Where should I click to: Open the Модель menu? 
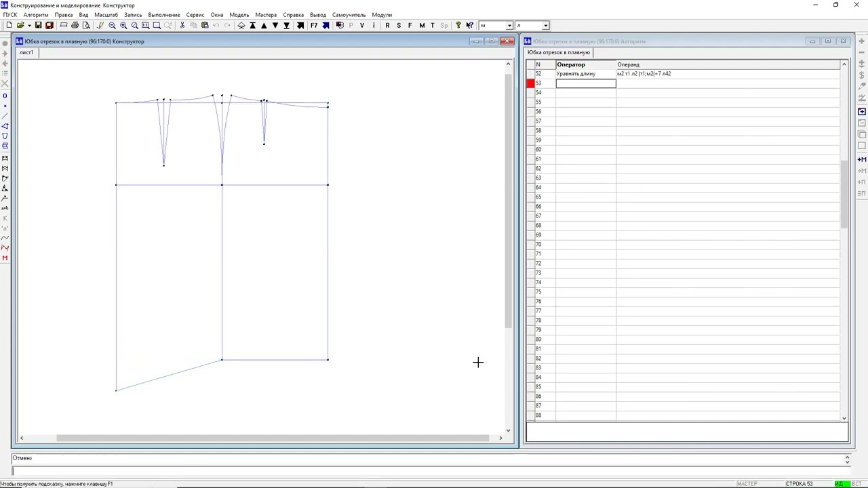point(239,15)
